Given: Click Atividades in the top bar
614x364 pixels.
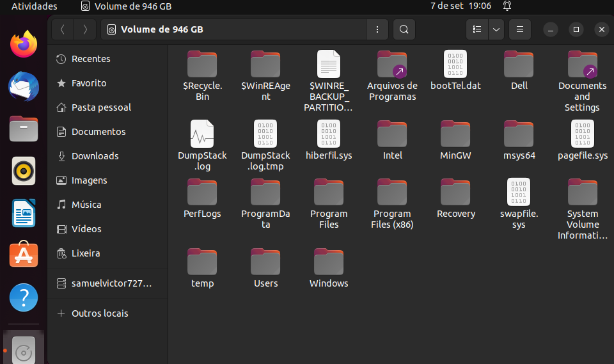Looking at the screenshot, I should click(34, 6).
